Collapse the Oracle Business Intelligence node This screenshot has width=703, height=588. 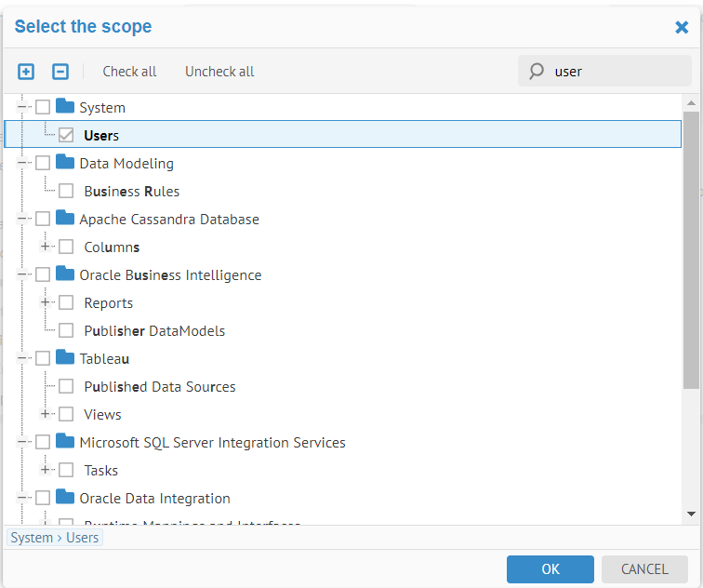(x=21, y=274)
